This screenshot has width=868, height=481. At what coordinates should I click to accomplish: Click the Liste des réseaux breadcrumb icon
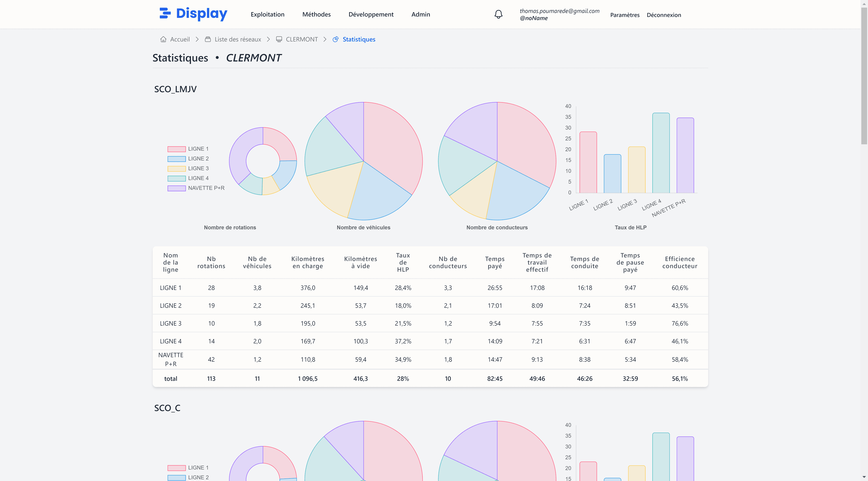pyautogui.click(x=208, y=39)
